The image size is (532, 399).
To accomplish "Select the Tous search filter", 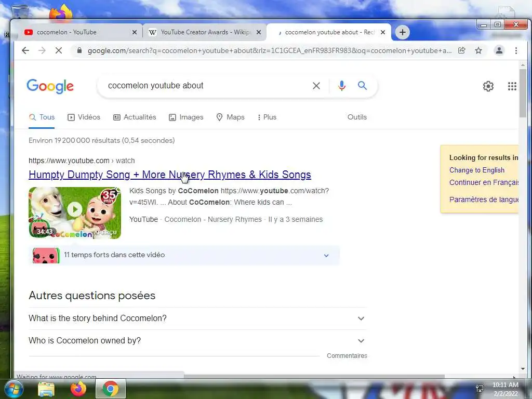I will click(x=42, y=117).
